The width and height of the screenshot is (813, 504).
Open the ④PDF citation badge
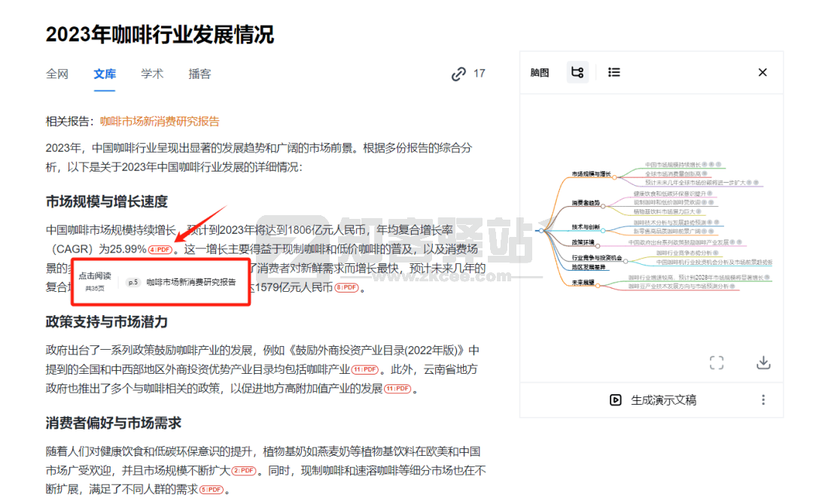159,248
